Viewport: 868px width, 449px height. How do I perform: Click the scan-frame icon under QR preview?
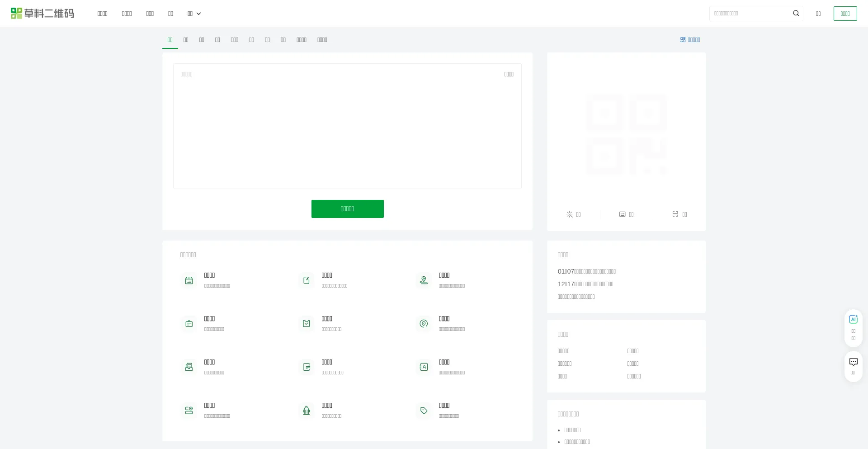675,214
